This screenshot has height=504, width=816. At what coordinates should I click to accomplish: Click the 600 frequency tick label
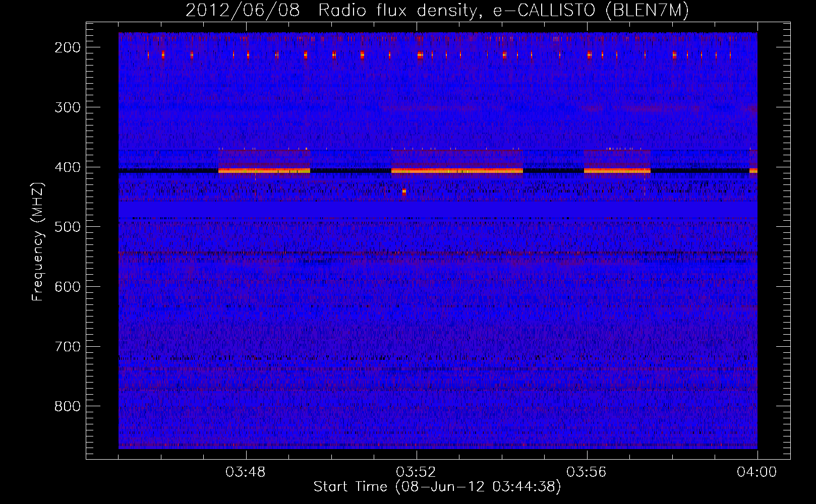pos(67,287)
